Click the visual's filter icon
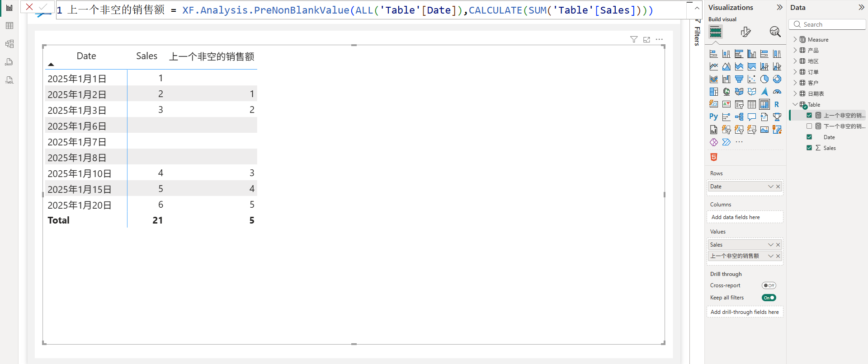This screenshot has width=868, height=364. 634,40
